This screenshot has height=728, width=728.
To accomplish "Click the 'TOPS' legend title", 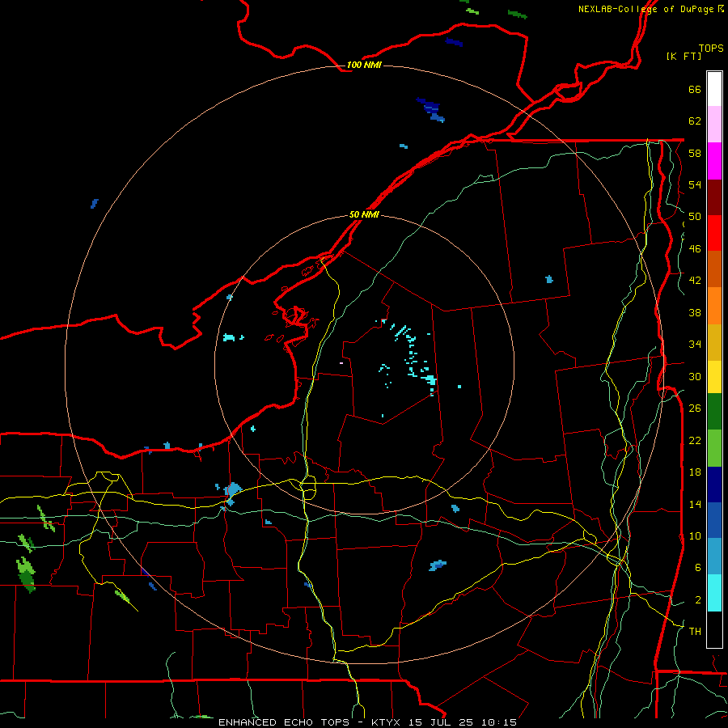I will 711,49.
